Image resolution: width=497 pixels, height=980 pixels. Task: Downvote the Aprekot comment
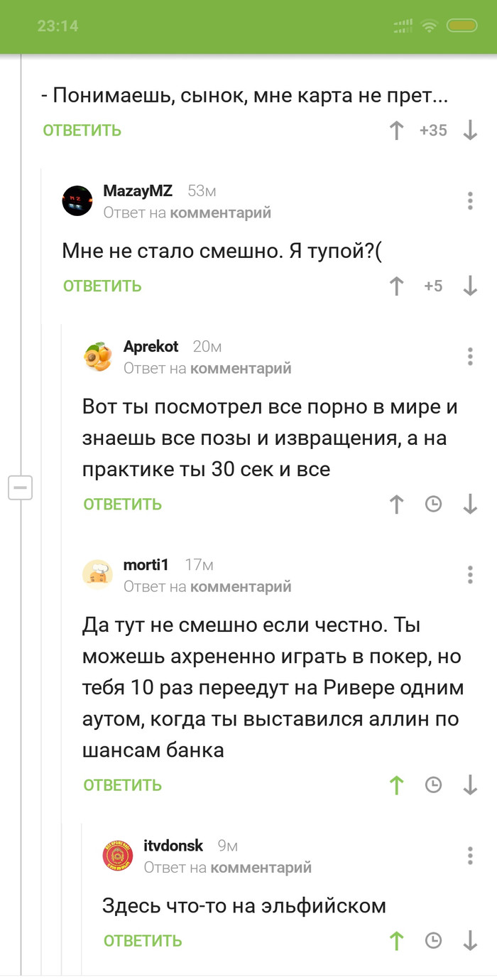coord(469,505)
